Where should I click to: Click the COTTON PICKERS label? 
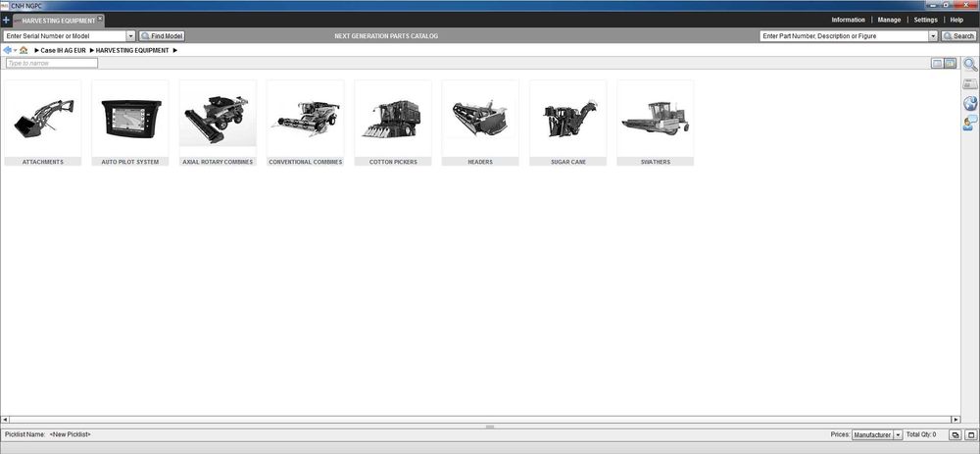[x=393, y=162]
